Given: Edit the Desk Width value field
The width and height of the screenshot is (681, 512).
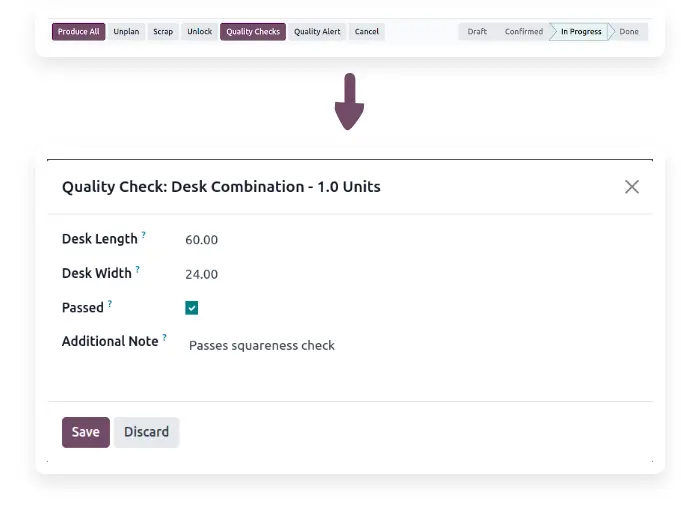Looking at the screenshot, I should 202,274.
